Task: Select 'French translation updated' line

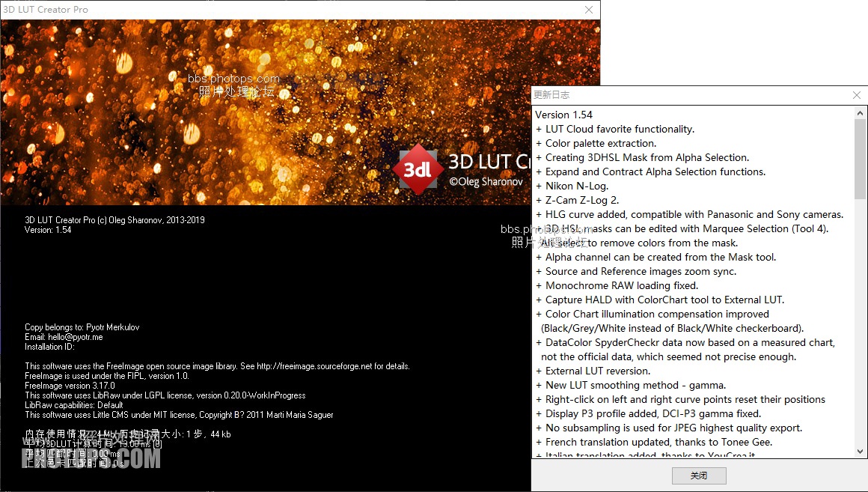Action: pyautogui.click(x=654, y=442)
